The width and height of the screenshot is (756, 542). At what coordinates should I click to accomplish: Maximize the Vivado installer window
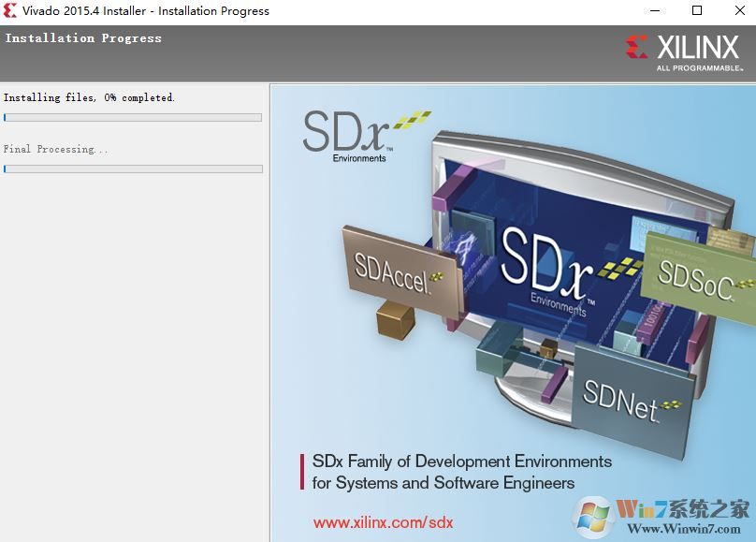[697, 11]
